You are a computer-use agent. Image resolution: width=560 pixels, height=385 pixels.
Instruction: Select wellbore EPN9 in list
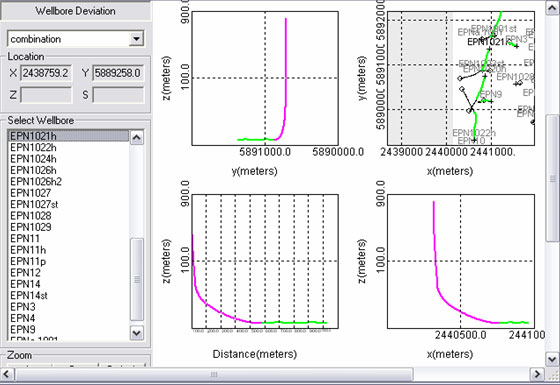point(68,330)
